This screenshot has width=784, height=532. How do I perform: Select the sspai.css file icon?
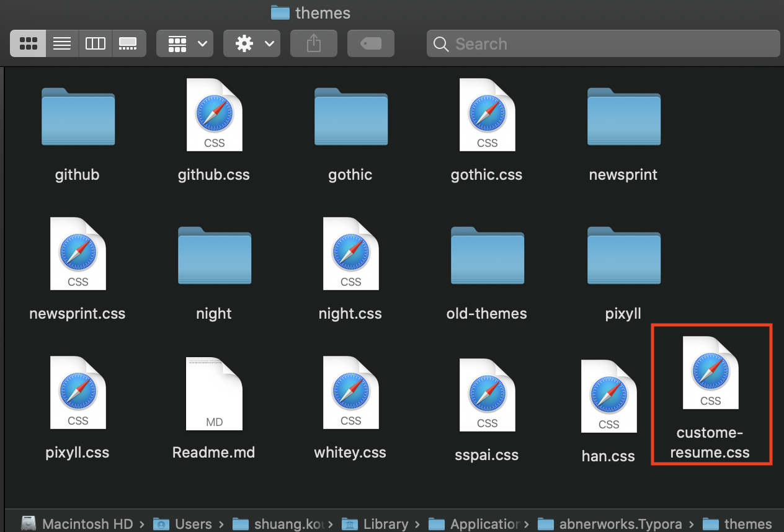(487, 395)
